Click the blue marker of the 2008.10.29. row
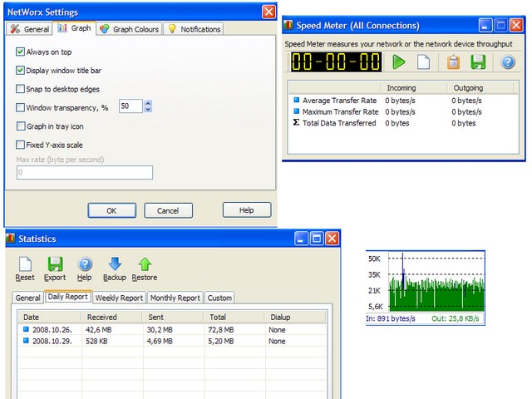This screenshot has height=399, width=532. tap(26, 340)
